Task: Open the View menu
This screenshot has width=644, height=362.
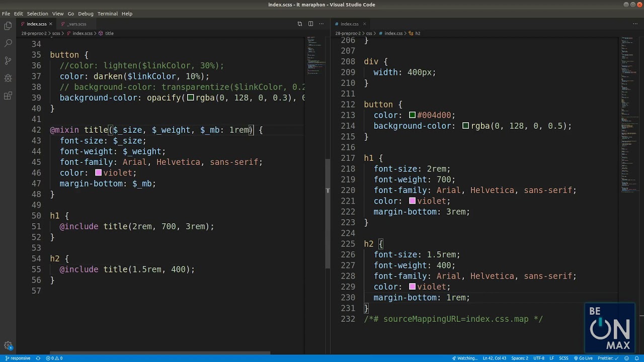Action: pos(58,14)
